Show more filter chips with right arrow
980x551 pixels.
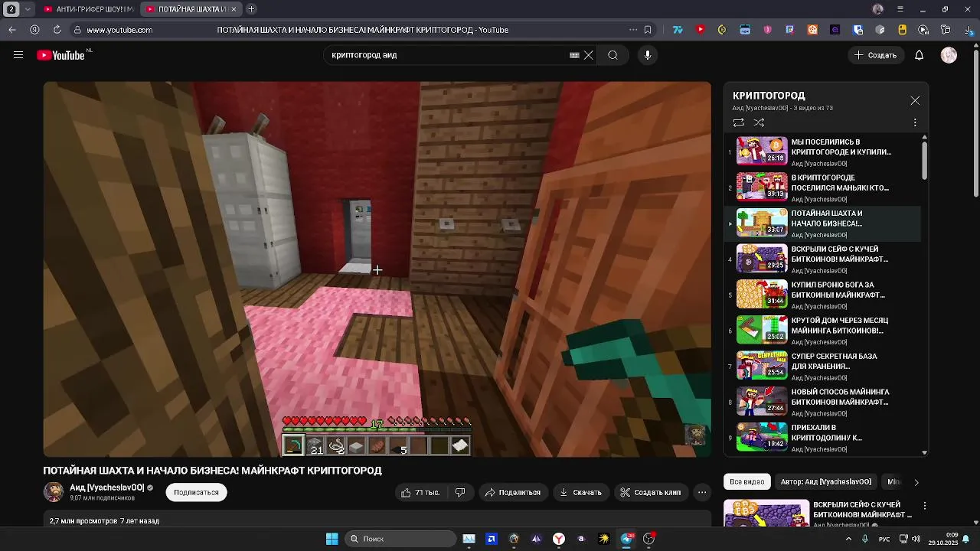916,482
